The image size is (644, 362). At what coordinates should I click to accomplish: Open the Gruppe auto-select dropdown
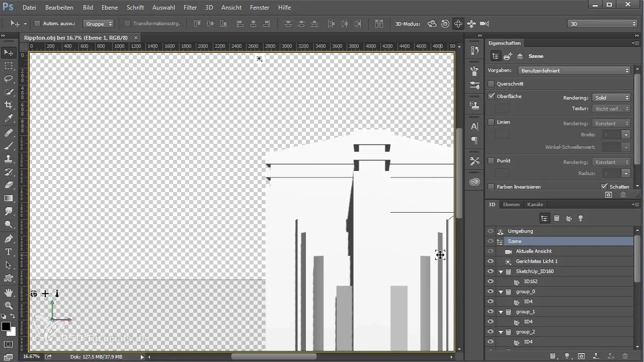click(x=99, y=24)
